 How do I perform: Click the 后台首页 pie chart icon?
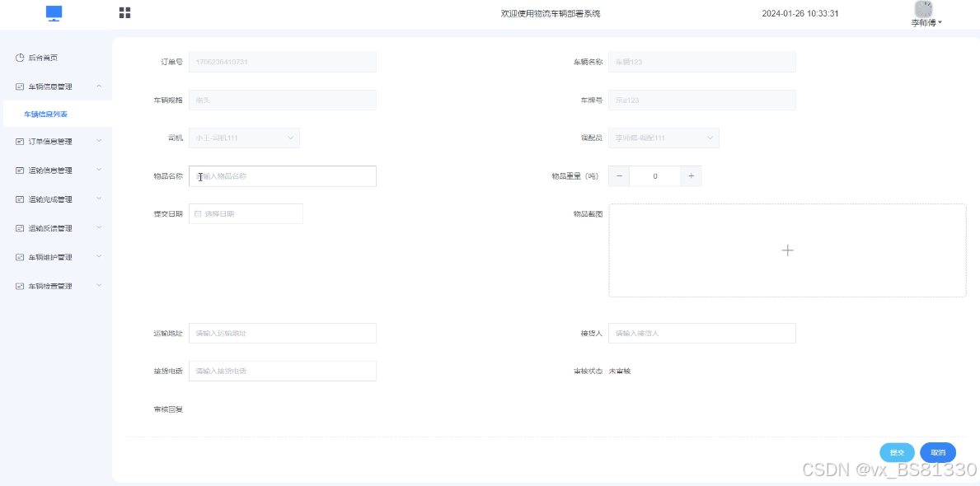pyautogui.click(x=20, y=58)
